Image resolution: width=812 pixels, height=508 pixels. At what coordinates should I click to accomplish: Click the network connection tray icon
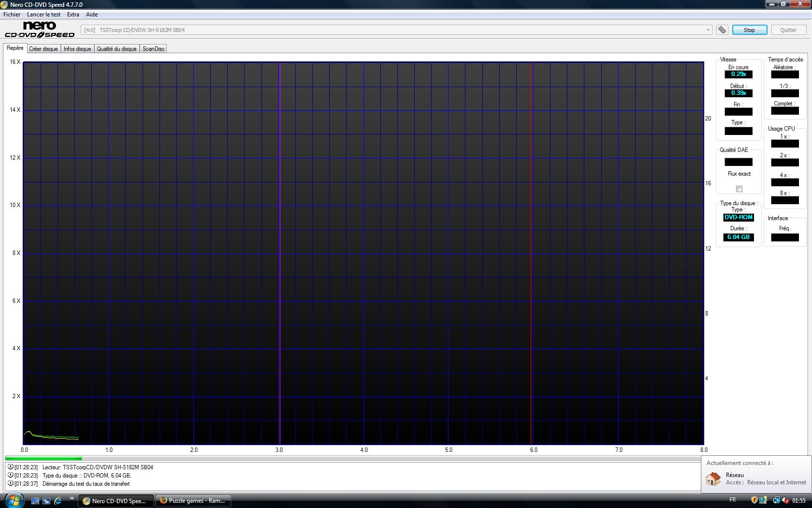776,500
